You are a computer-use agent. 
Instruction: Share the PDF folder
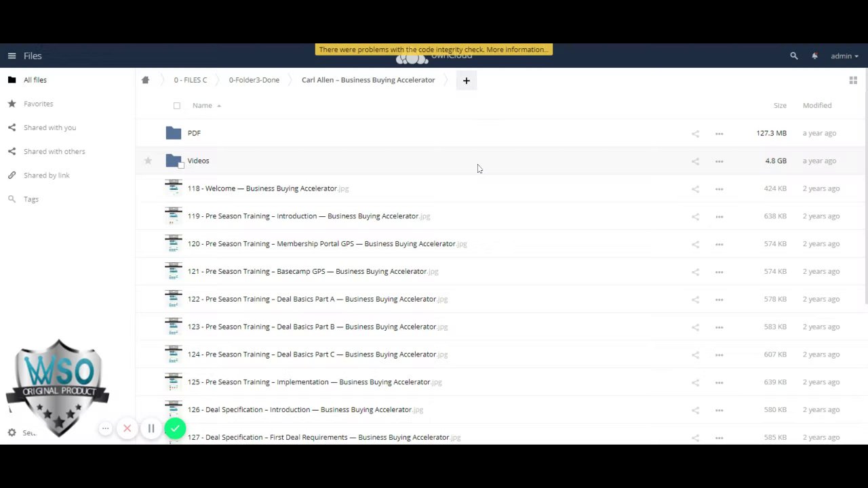pyautogui.click(x=695, y=134)
